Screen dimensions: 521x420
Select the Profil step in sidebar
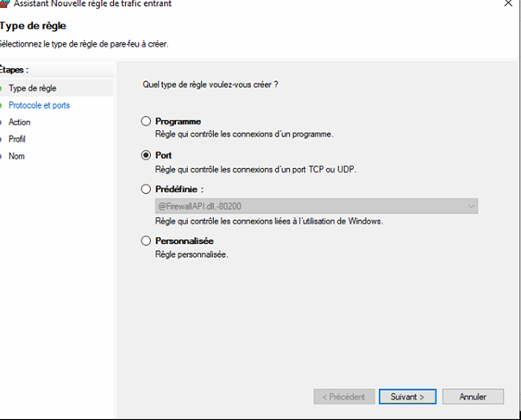tap(17, 139)
